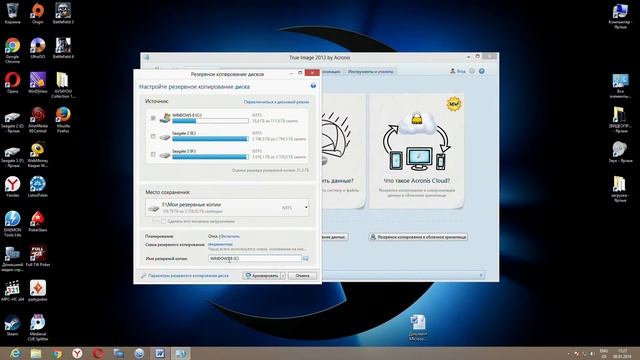Click the Seagate 2 usage bar
Image resolution: width=640 pixels, height=360 pixels.
tap(210, 139)
